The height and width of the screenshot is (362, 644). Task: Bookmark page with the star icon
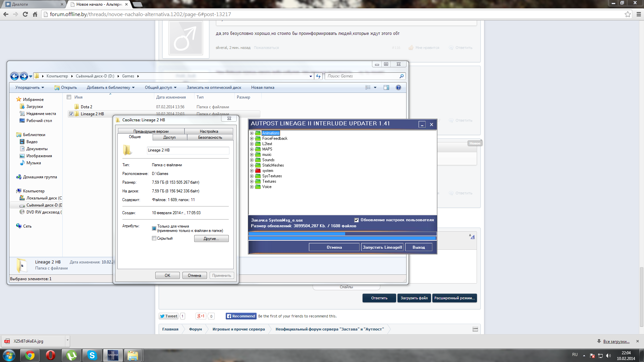628,14
